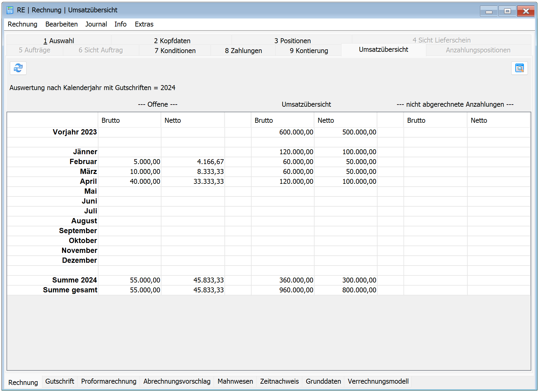Screen dimensions: 539x392
Task: Maximize the Umsatzübersicht window
Action: pyautogui.click(x=507, y=11)
